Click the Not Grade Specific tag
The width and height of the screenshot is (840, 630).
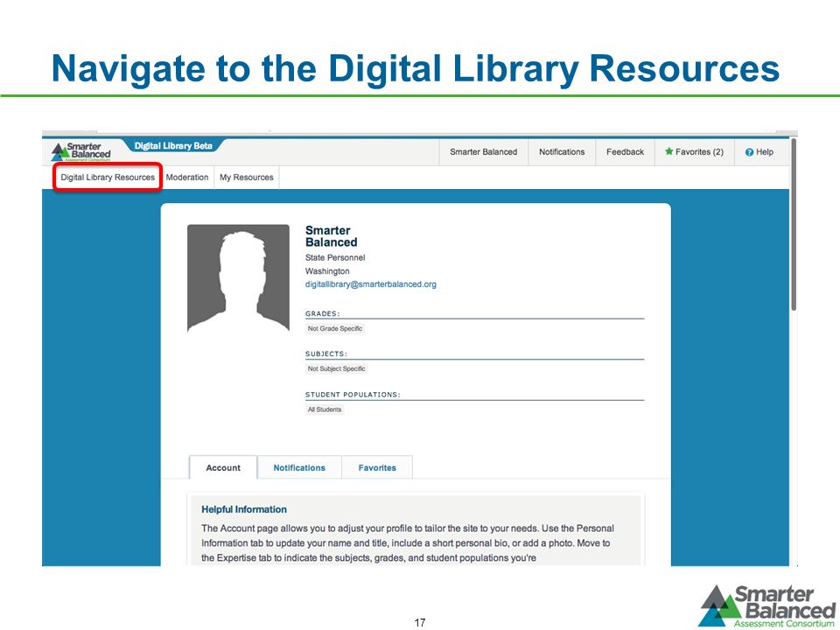pos(335,328)
